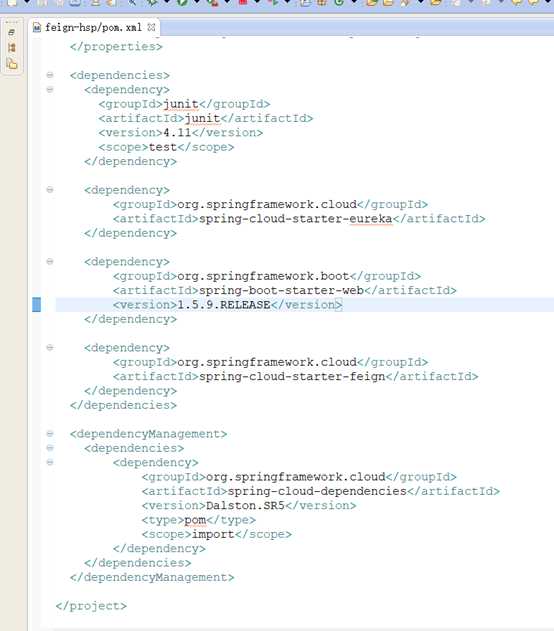This screenshot has width=554, height=631.
Task: Collapse the <dependencies> inside dependencyManagement
Action: pos(50,448)
